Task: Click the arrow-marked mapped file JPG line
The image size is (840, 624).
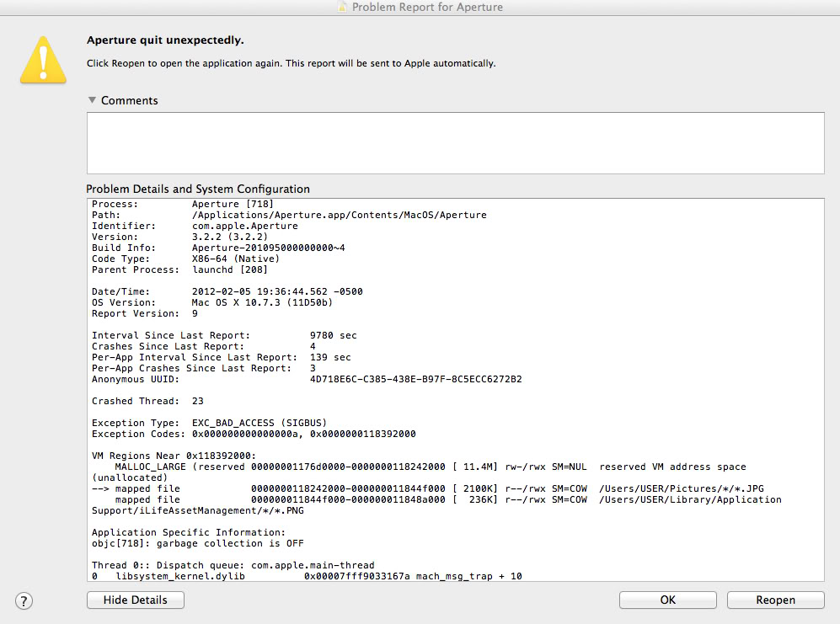Action: coord(428,488)
